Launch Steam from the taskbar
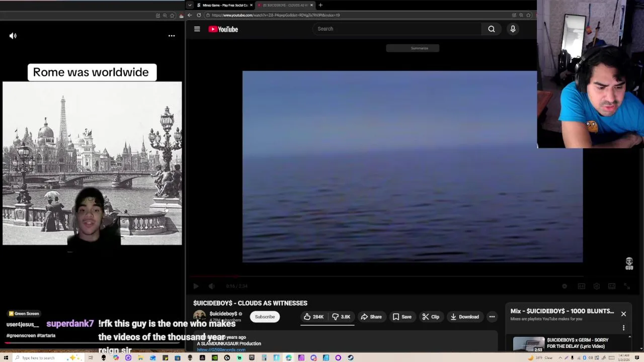 pos(351,357)
